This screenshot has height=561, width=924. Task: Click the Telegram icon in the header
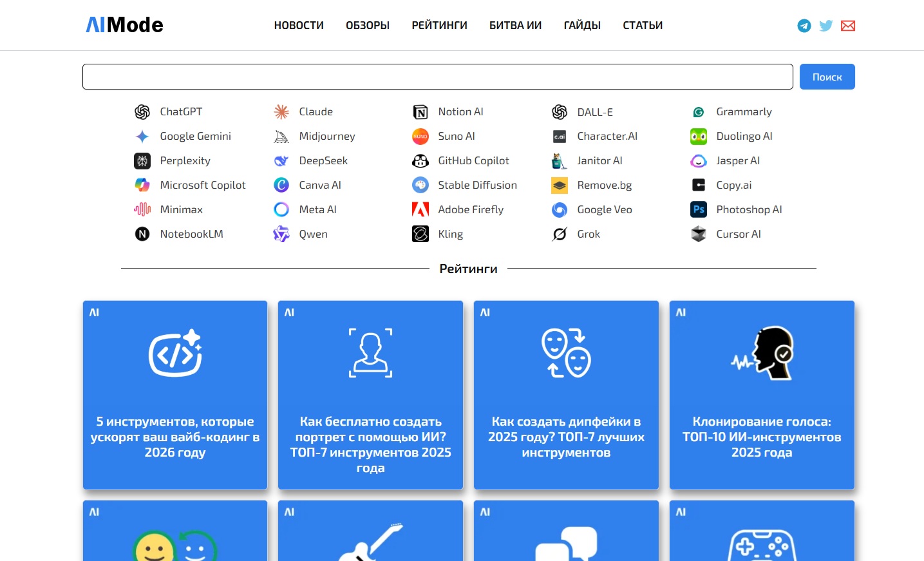pos(804,26)
